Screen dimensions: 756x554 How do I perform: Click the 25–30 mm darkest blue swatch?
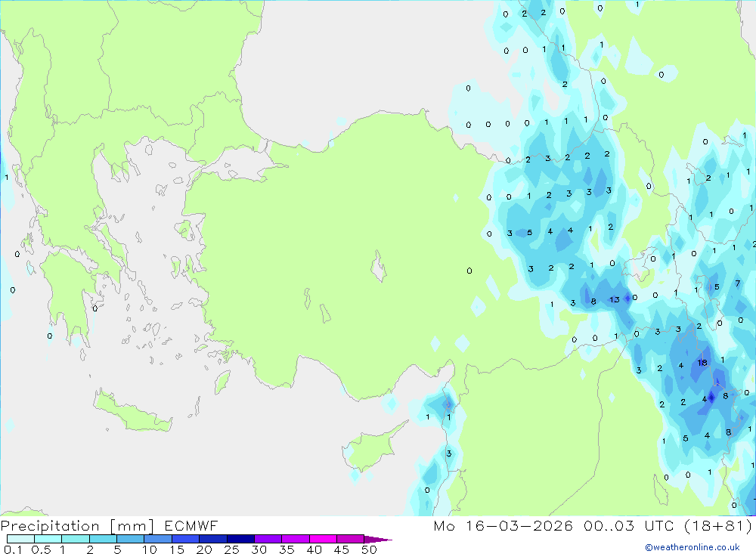pos(240,539)
